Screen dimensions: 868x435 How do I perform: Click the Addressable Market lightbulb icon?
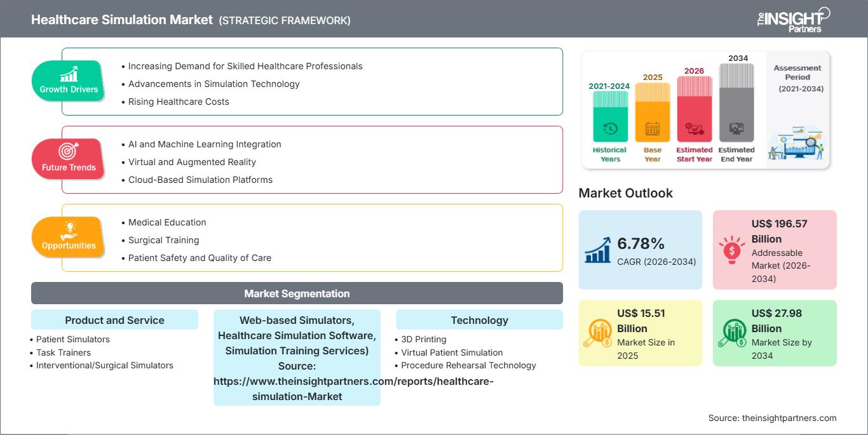pyautogui.click(x=732, y=250)
